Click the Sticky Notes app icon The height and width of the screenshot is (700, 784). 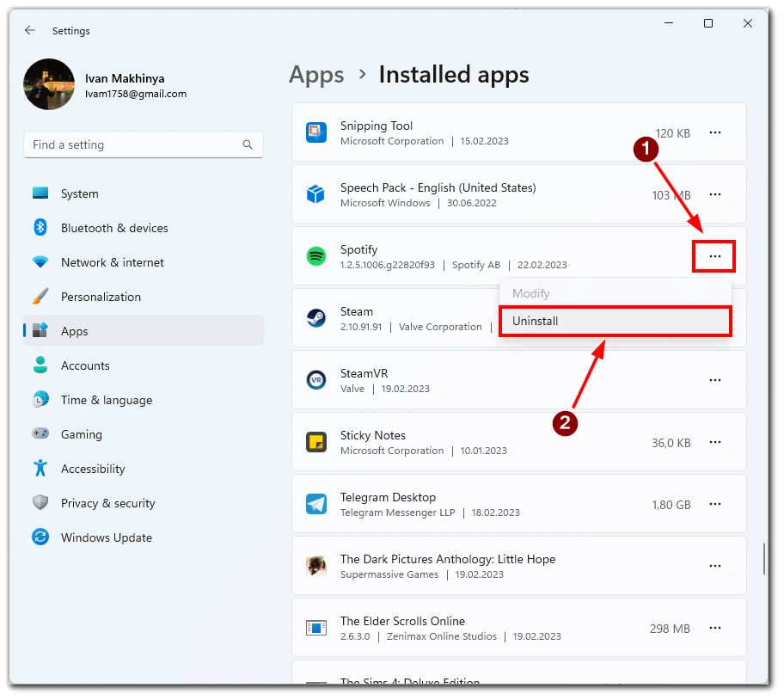317,443
